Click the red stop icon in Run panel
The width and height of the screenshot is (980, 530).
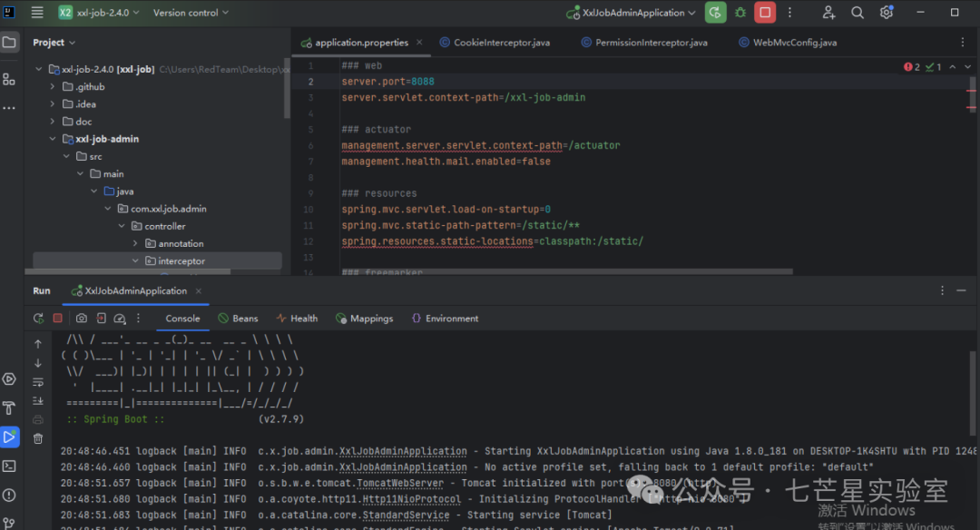click(57, 319)
